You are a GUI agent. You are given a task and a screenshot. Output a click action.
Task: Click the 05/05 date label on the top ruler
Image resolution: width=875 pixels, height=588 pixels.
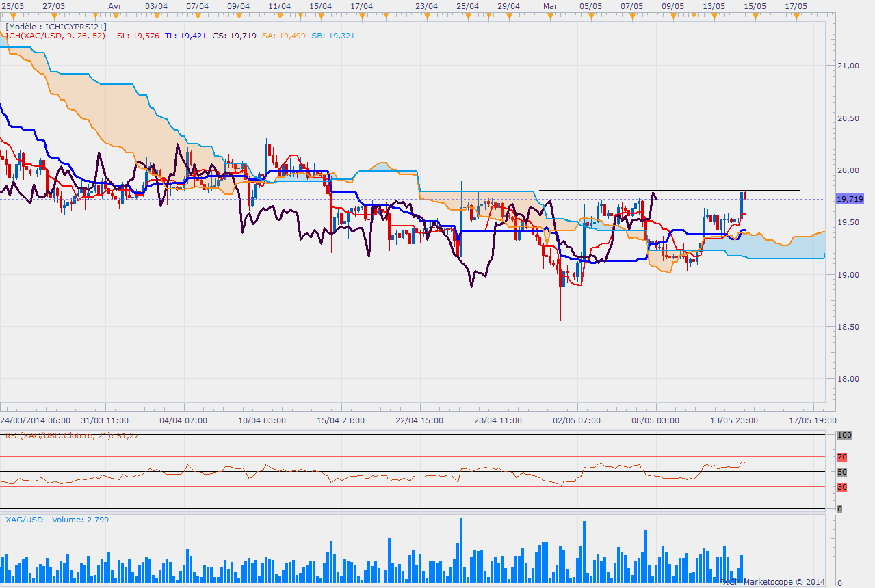tap(590, 5)
